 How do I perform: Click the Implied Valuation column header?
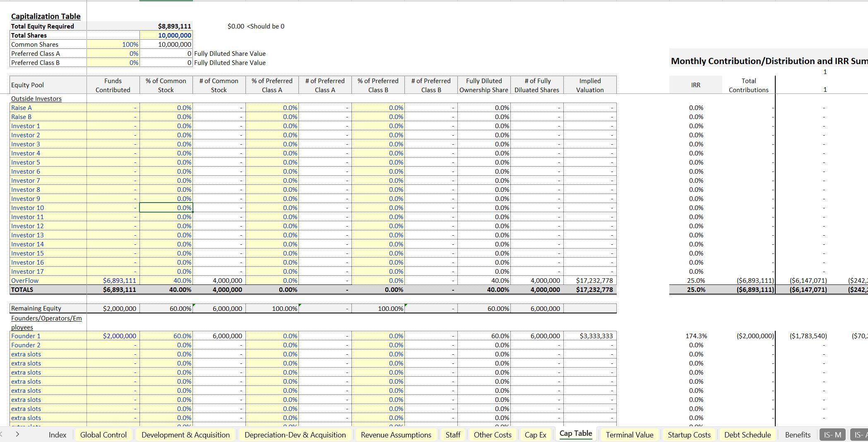590,85
